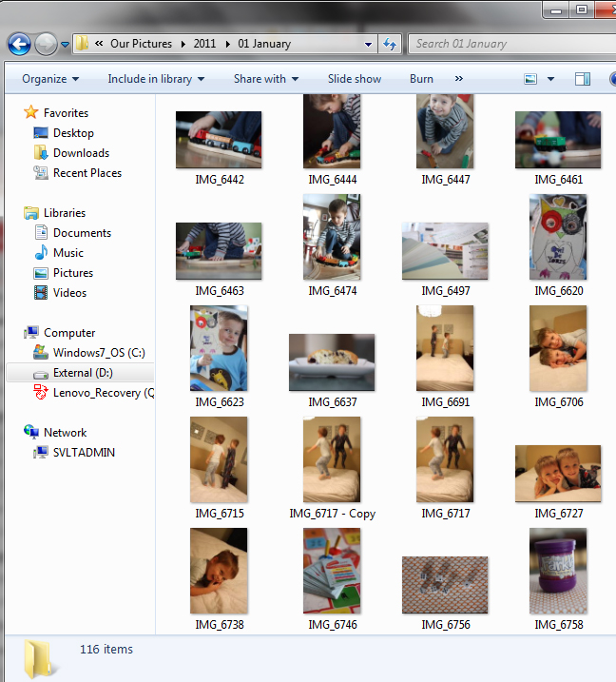Select IMG_6717 - Copy thumbnail
The image size is (616, 682).
pos(332,459)
